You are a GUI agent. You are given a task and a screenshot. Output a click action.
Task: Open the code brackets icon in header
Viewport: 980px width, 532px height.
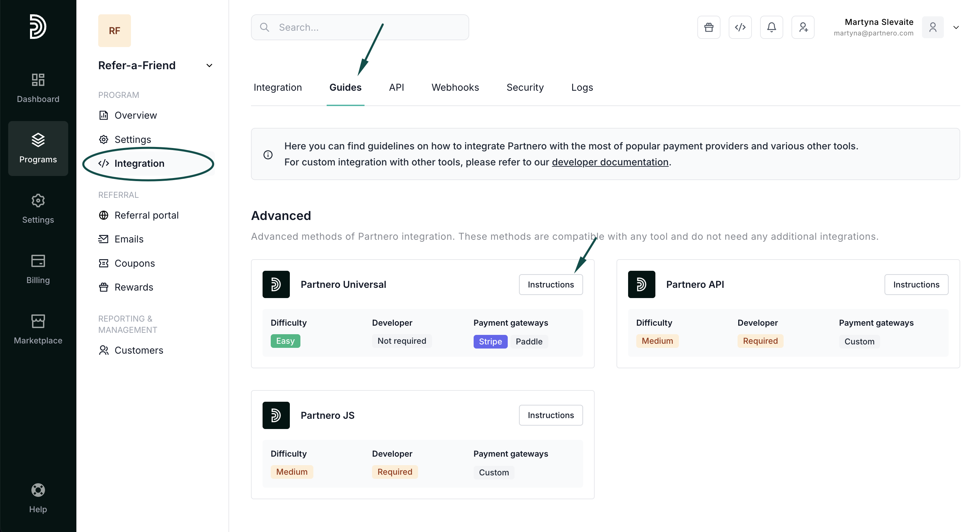pyautogui.click(x=740, y=27)
